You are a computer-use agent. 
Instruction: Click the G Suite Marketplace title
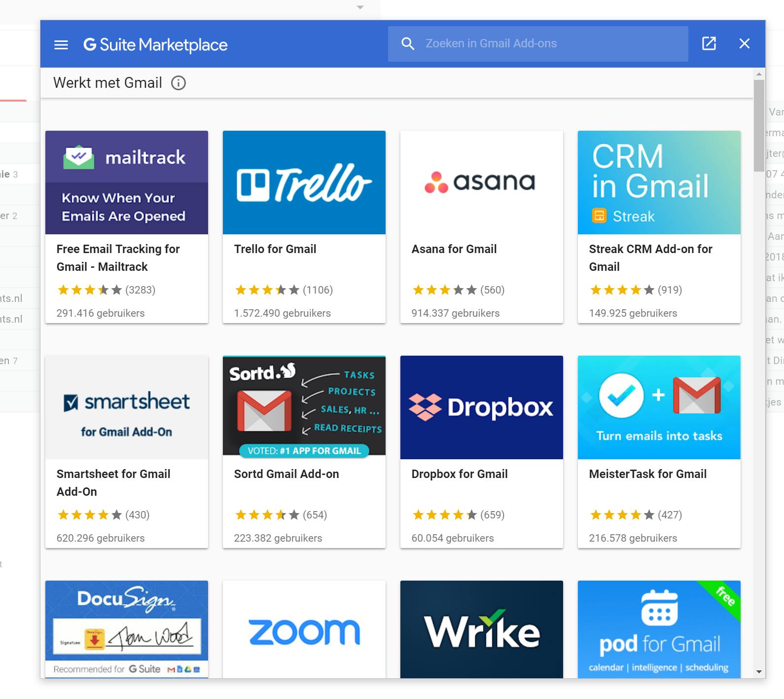pyautogui.click(x=155, y=45)
